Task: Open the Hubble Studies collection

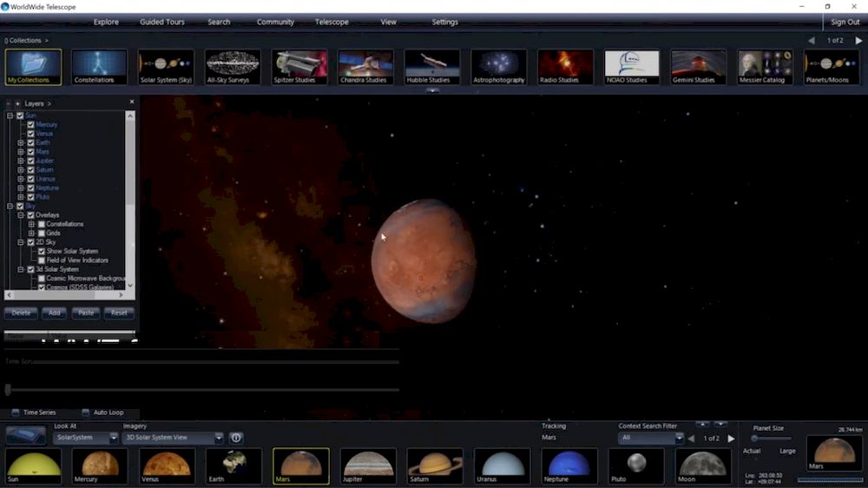Action: (x=432, y=67)
